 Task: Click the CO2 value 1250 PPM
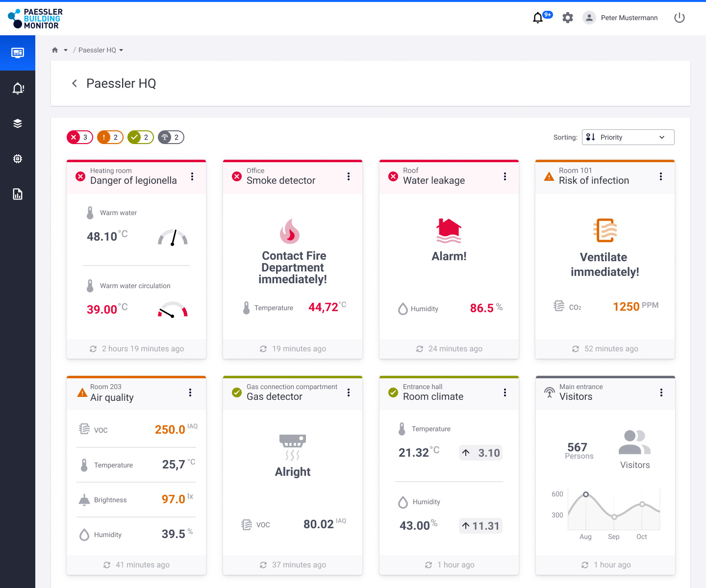636,306
